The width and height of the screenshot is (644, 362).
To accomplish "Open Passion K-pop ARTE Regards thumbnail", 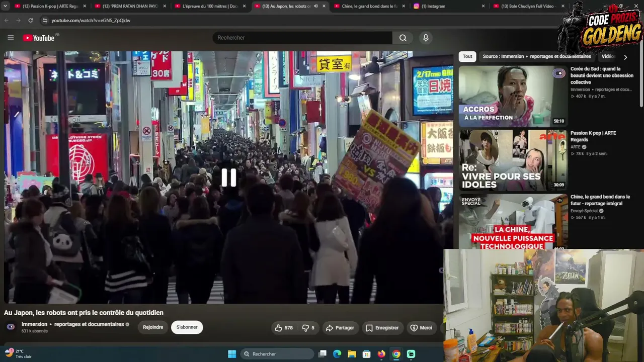I will pos(513,160).
